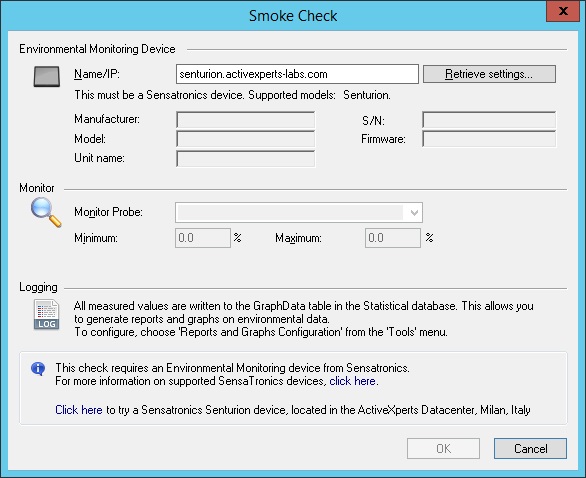
Task: Click the Name/IP input field
Action: pyautogui.click(x=297, y=74)
